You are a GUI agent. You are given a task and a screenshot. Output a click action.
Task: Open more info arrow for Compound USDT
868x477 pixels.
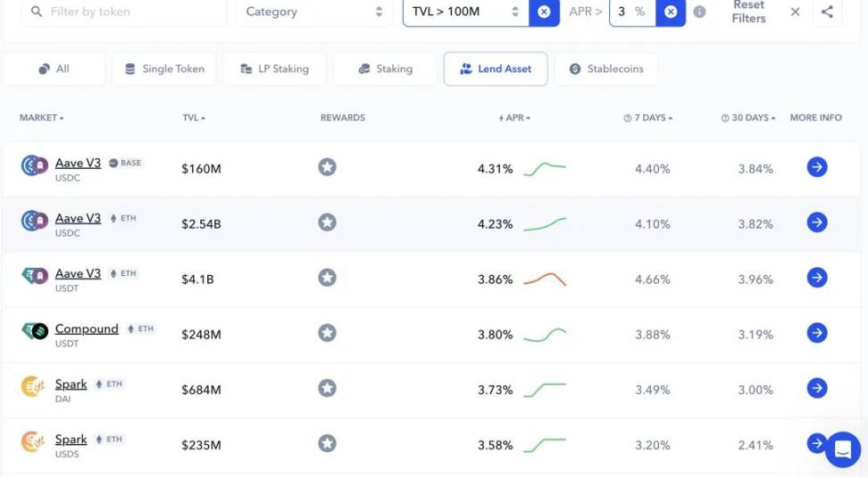pos(817,333)
